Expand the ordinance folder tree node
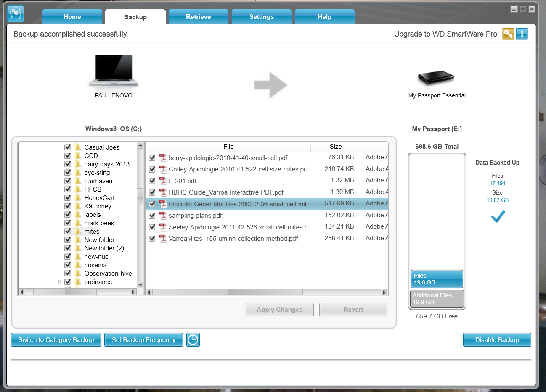The width and height of the screenshot is (546, 392). [x=60, y=282]
